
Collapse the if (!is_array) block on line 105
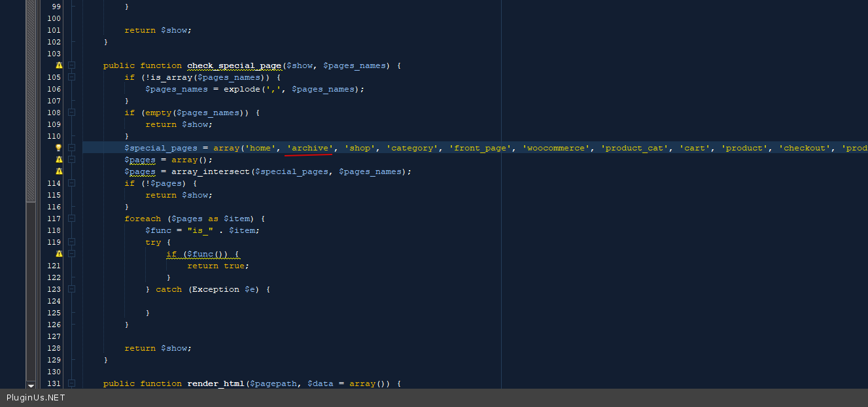click(71, 77)
